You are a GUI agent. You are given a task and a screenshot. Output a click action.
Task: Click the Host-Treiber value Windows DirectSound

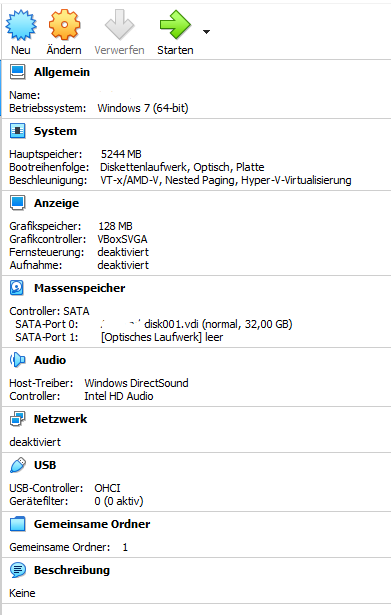[x=136, y=383]
